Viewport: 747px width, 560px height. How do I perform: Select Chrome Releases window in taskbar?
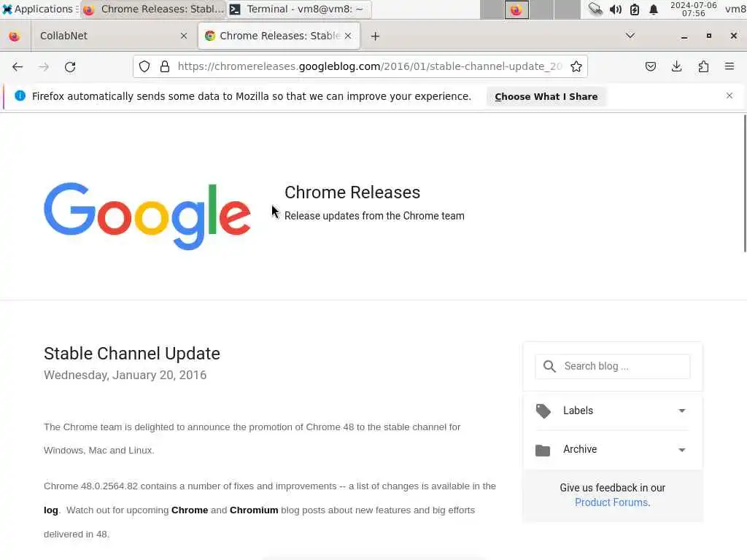(x=153, y=9)
